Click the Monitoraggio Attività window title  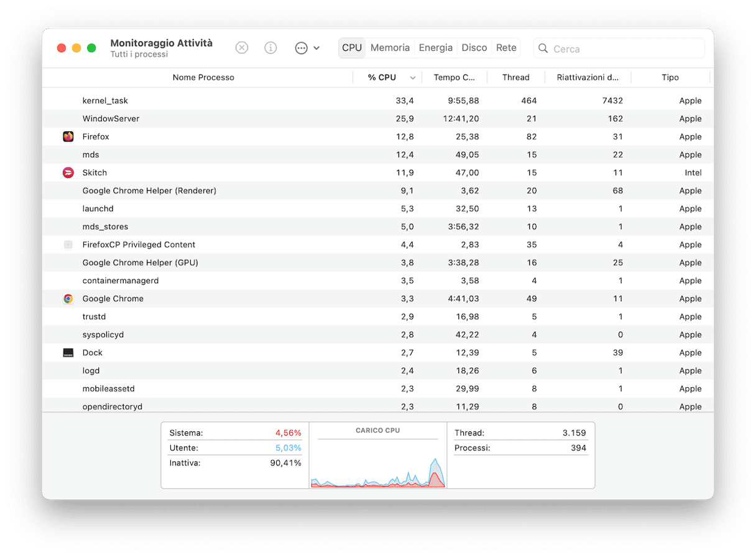162,43
